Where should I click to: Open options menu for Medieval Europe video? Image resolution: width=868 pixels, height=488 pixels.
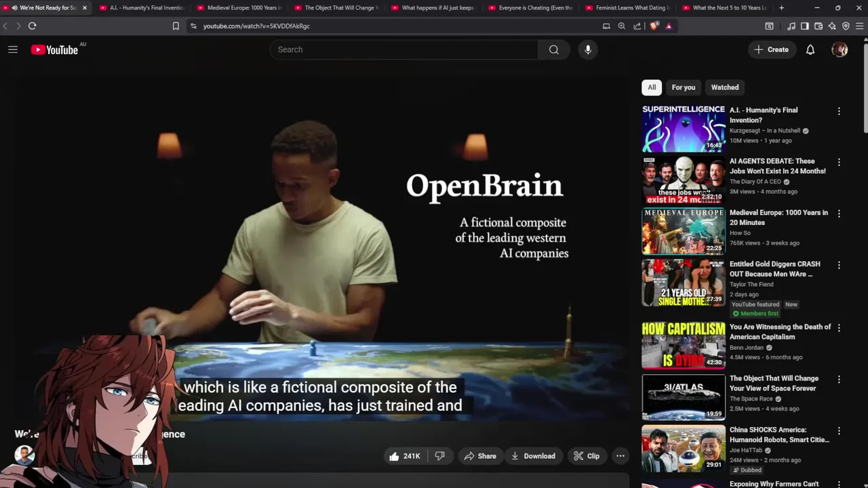click(839, 213)
